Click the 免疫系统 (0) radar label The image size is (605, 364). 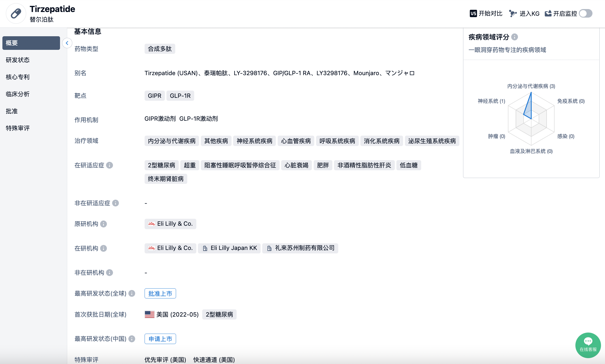(571, 101)
